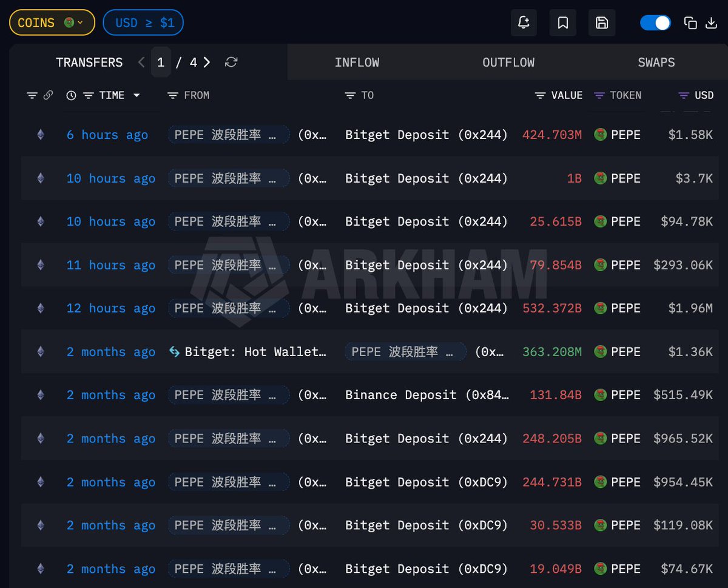728x588 pixels.
Task: Open the 12 hours ago transaction link
Action: pyautogui.click(x=111, y=308)
